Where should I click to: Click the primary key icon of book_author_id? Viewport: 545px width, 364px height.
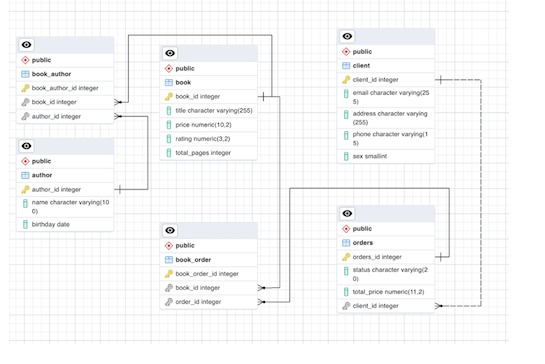[x=25, y=88]
